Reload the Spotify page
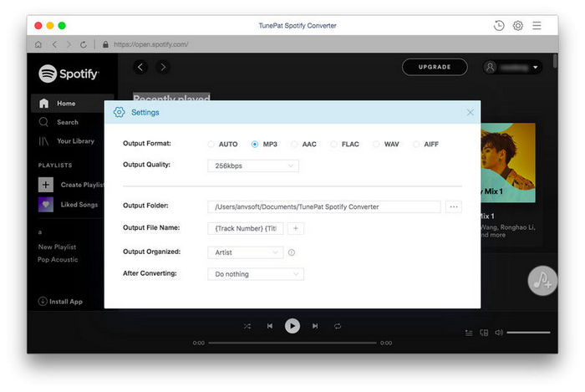 (x=84, y=44)
